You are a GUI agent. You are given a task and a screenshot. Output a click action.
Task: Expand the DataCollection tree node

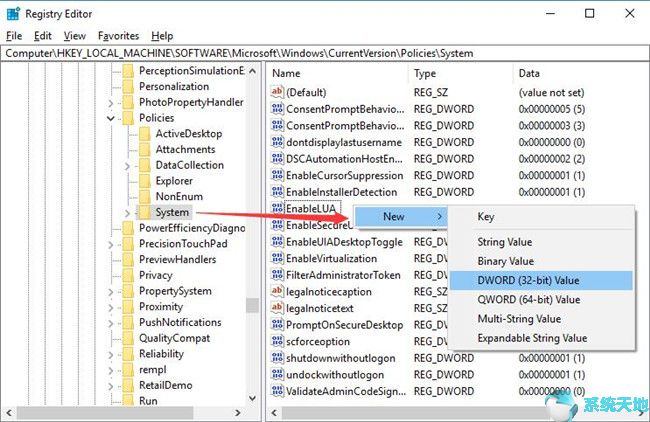[127, 165]
